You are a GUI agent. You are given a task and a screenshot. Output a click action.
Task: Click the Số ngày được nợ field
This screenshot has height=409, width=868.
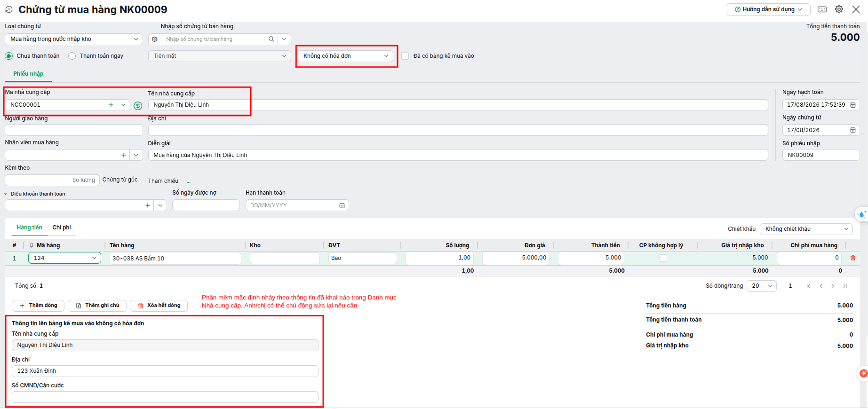[206, 205]
